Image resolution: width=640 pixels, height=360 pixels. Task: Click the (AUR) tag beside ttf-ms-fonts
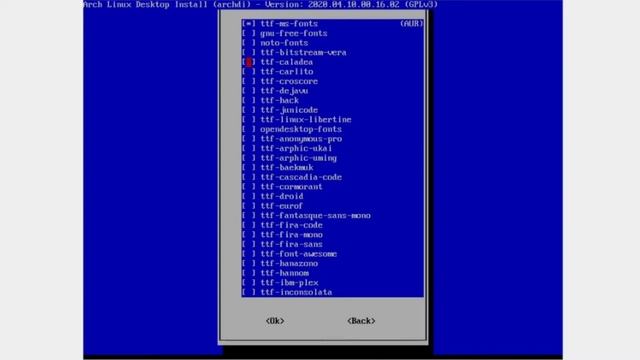[x=411, y=24]
